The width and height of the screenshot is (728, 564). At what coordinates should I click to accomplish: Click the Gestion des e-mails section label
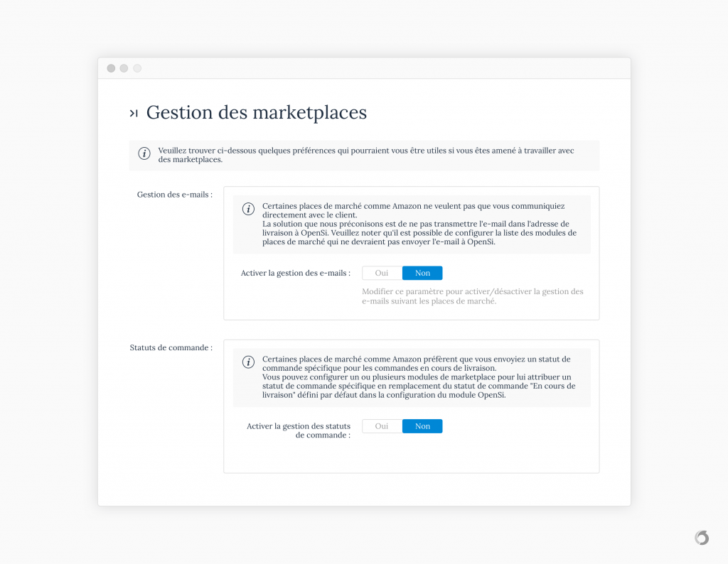click(175, 195)
